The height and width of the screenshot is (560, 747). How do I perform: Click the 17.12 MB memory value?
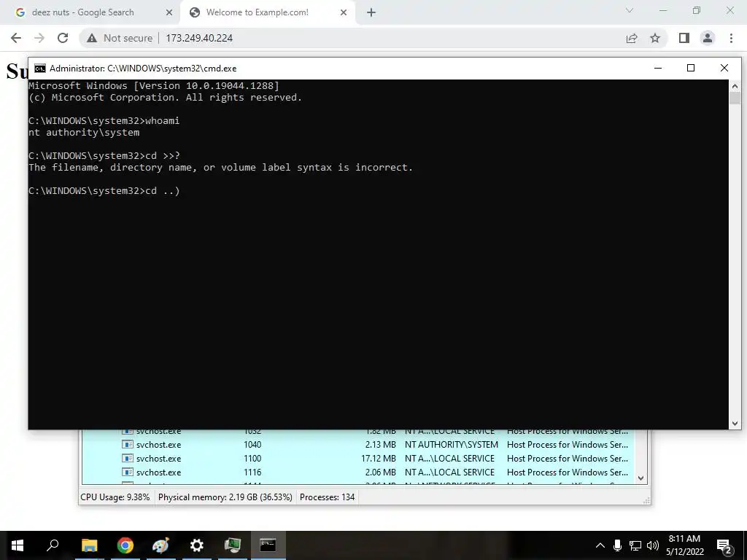379,459
